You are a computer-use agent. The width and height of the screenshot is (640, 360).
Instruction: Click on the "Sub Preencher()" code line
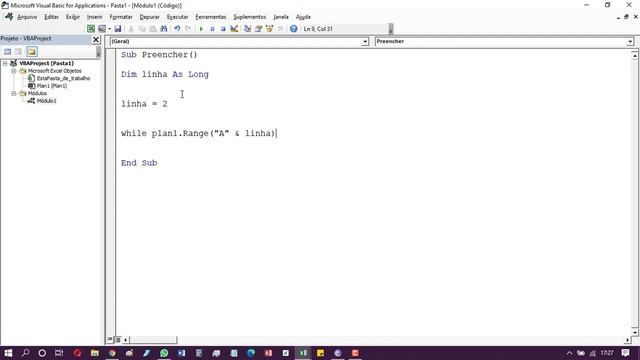point(159,55)
